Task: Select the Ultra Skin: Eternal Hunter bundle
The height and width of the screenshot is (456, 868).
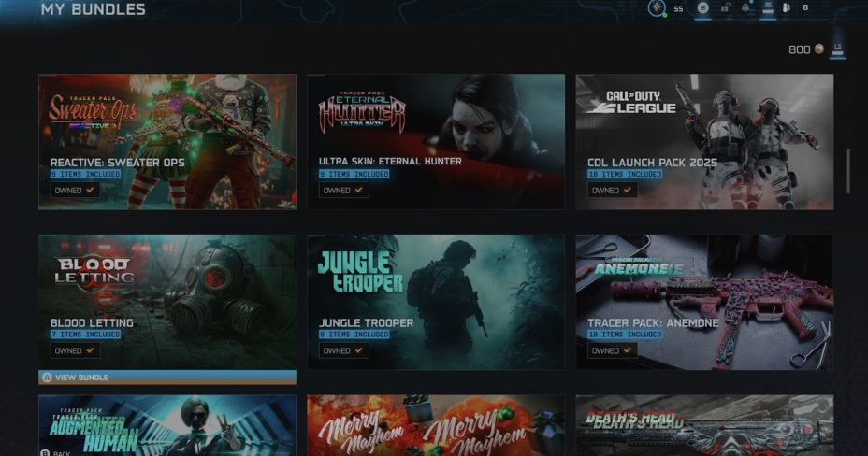Action: [x=436, y=142]
